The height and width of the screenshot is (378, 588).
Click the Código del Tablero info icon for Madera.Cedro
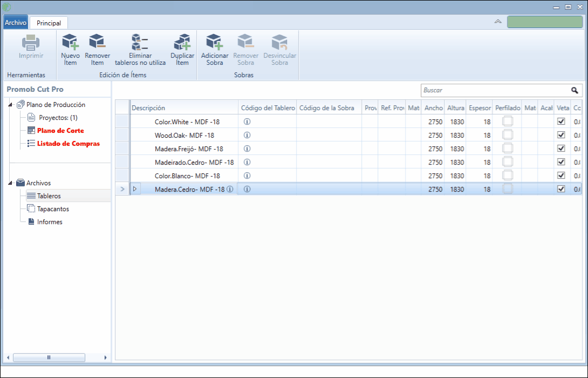[x=247, y=189]
